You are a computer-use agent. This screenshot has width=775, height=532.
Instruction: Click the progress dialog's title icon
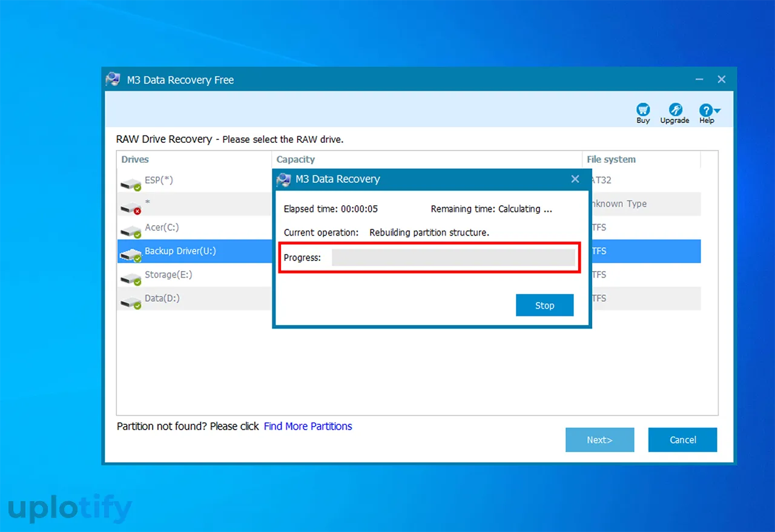pos(283,179)
